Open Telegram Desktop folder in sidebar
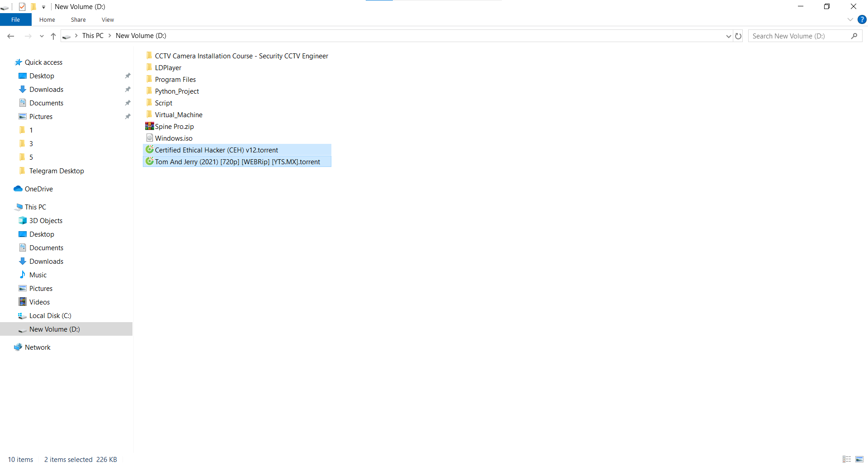868x466 pixels. [57, 171]
